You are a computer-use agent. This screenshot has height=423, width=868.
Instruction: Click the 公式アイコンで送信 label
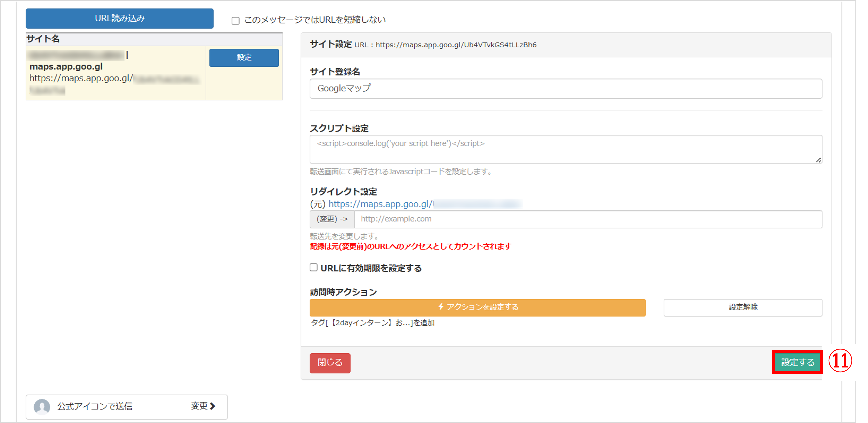click(95, 406)
